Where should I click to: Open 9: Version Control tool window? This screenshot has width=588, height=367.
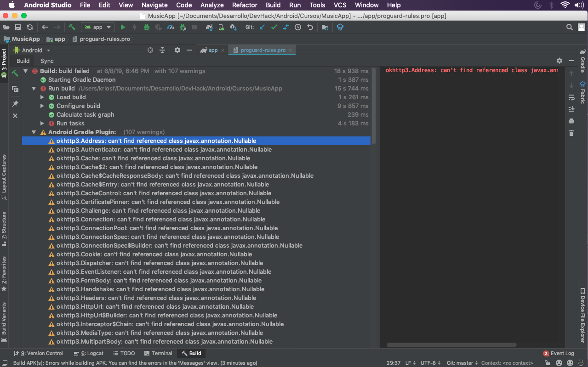[38, 353]
